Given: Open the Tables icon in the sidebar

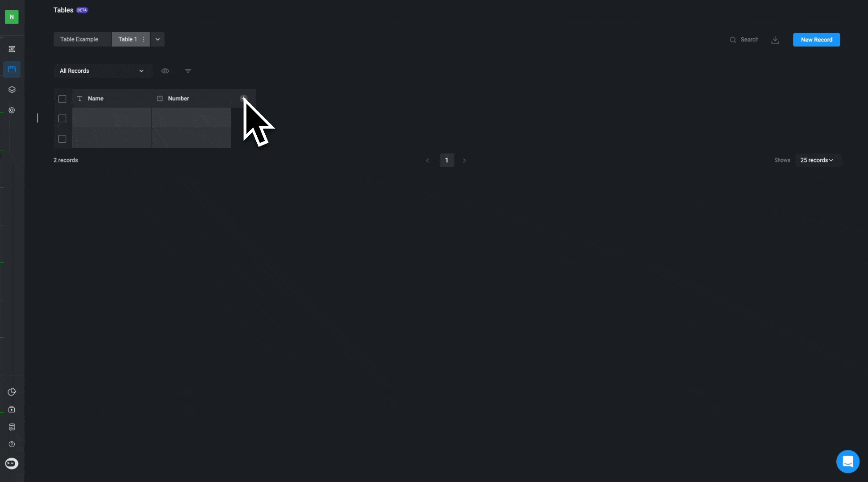Looking at the screenshot, I should (x=12, y=69).
